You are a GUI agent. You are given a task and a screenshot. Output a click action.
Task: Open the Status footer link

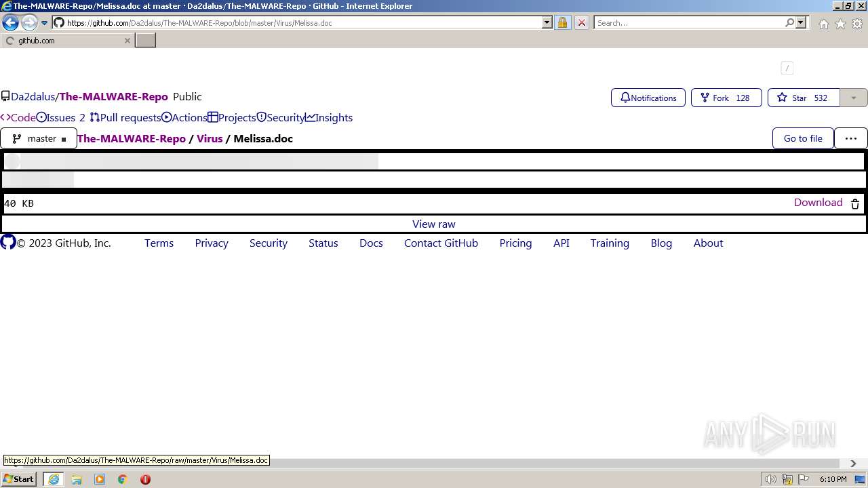click(x=323, y=243)
